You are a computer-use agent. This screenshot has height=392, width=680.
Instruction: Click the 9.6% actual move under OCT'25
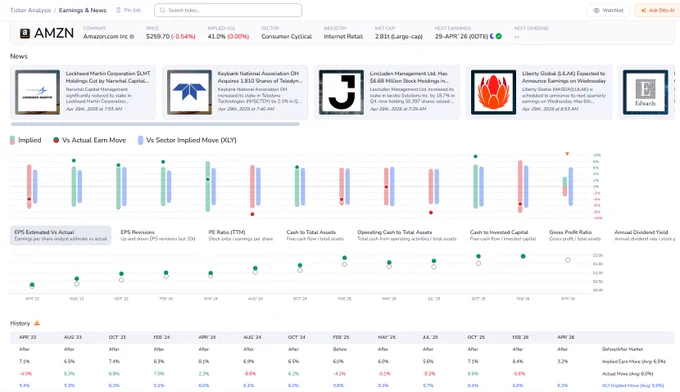pos(473,373)
